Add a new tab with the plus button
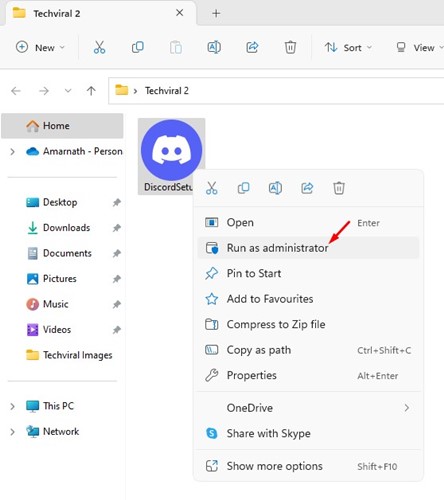Image resolution: width=444 pixels, height=500 pixels. click(x=216, y=13)
